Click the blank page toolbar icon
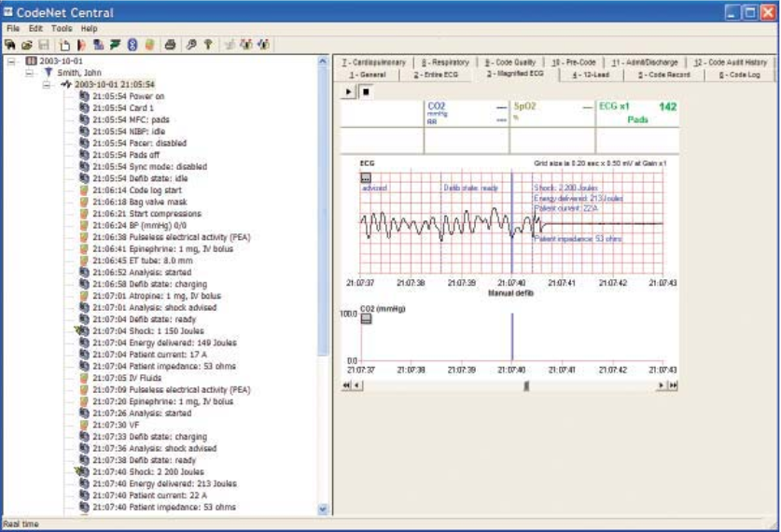Screen dimensions: 781x532 point(64,46)
